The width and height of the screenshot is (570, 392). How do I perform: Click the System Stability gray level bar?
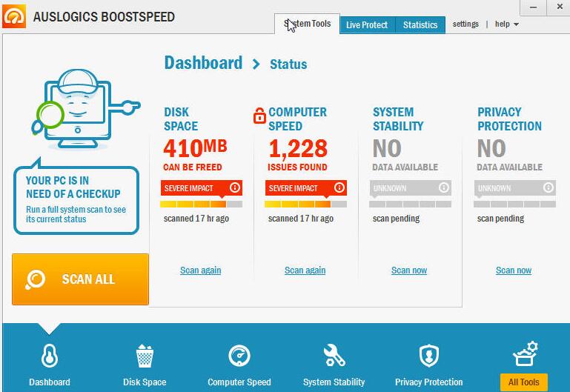pos(410,205)
